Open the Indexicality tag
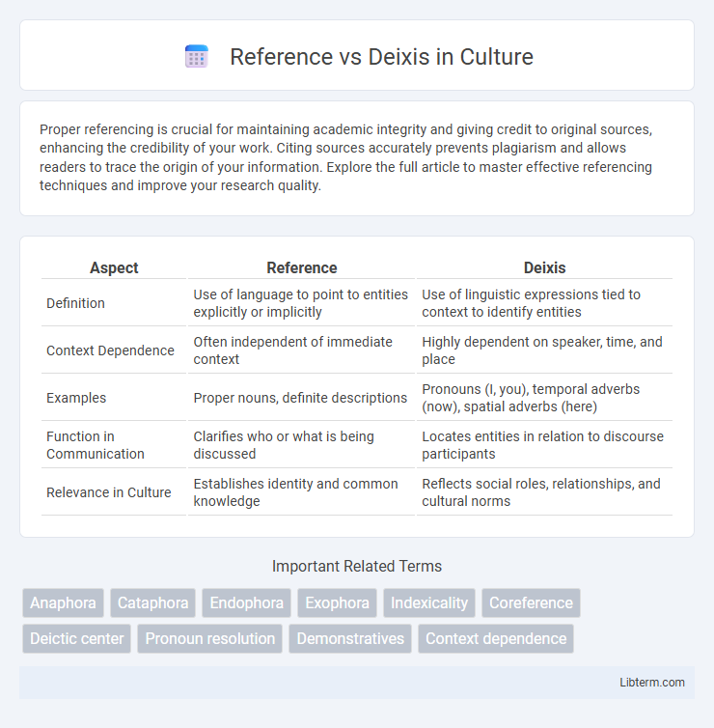714x728 pixels. (429, 602)
